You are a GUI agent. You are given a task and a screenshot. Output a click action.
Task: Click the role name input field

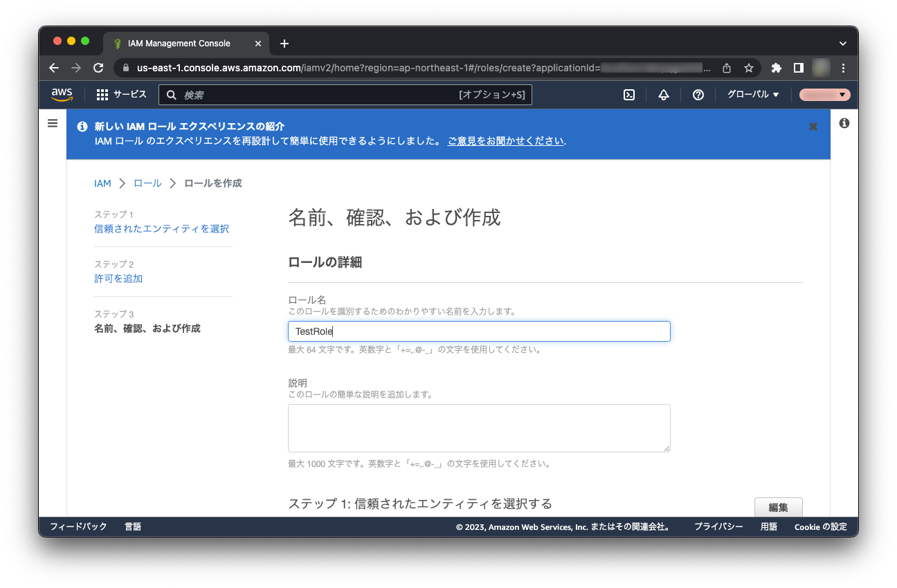pos(478,331)
